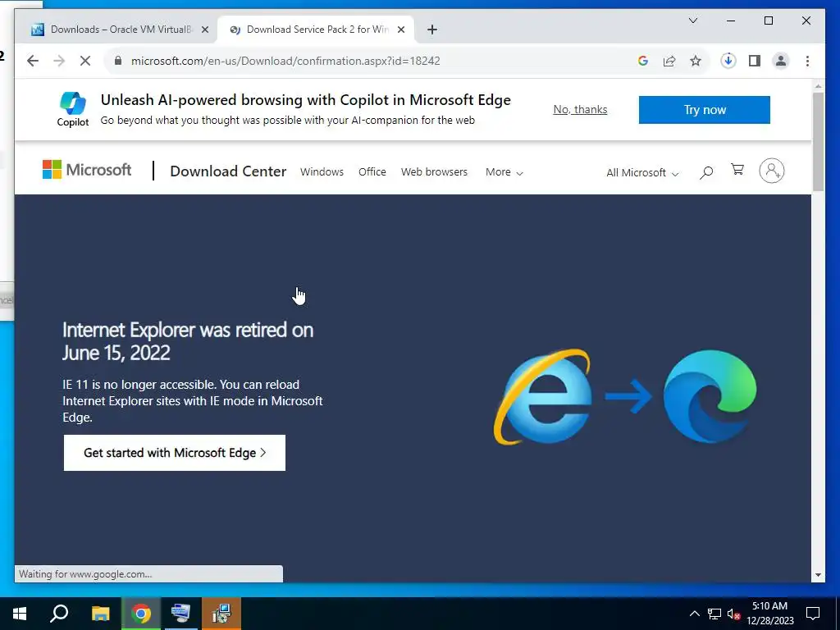The image size is (840, 630).
Task: Open the notification center icon
Action: click(813, 614)
